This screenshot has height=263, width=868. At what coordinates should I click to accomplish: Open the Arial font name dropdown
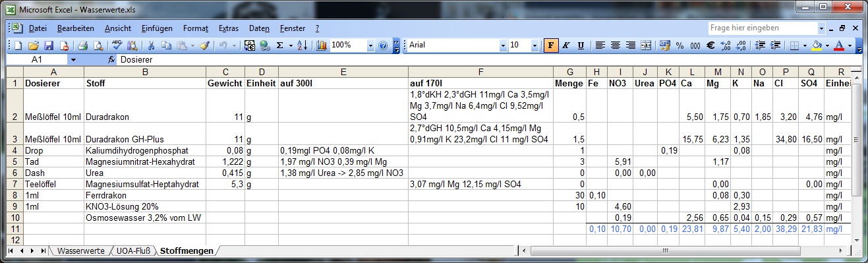coord(504,45)
